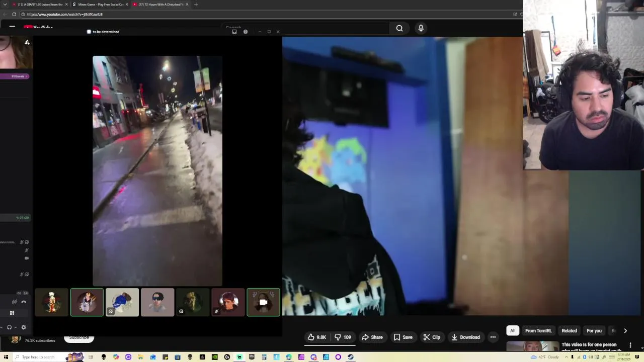Open the three-dot more actions menu

pos(493,337)
